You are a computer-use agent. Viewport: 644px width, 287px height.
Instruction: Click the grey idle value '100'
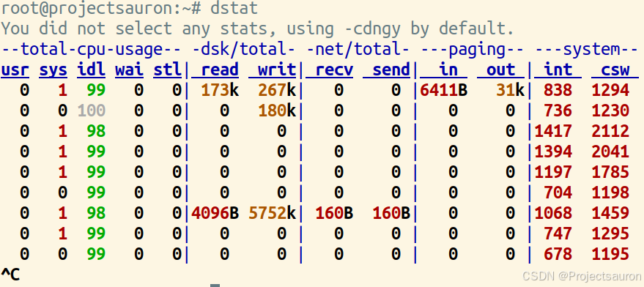pyautogui.click(x=91, y=111)
